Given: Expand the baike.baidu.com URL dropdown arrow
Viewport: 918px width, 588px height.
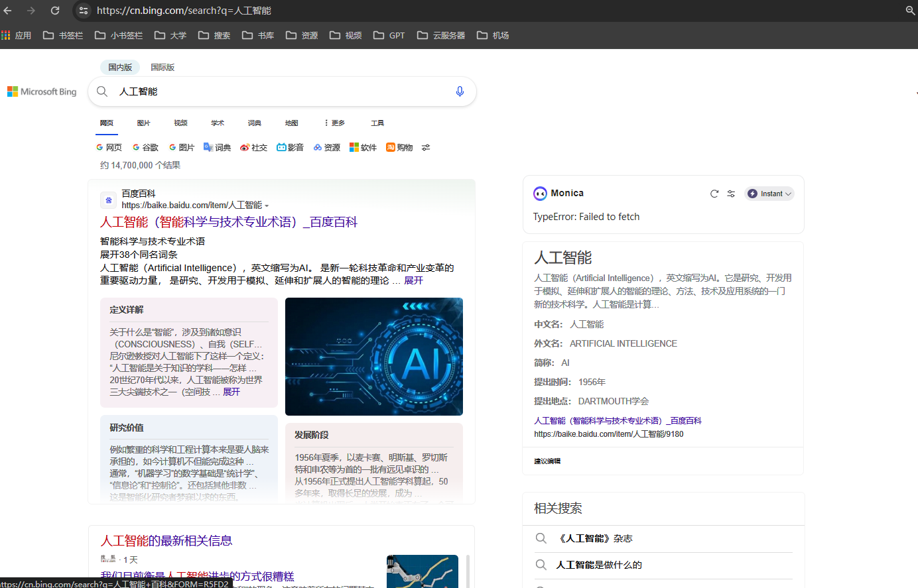Looking at the screenshot, I should (267, 206).
